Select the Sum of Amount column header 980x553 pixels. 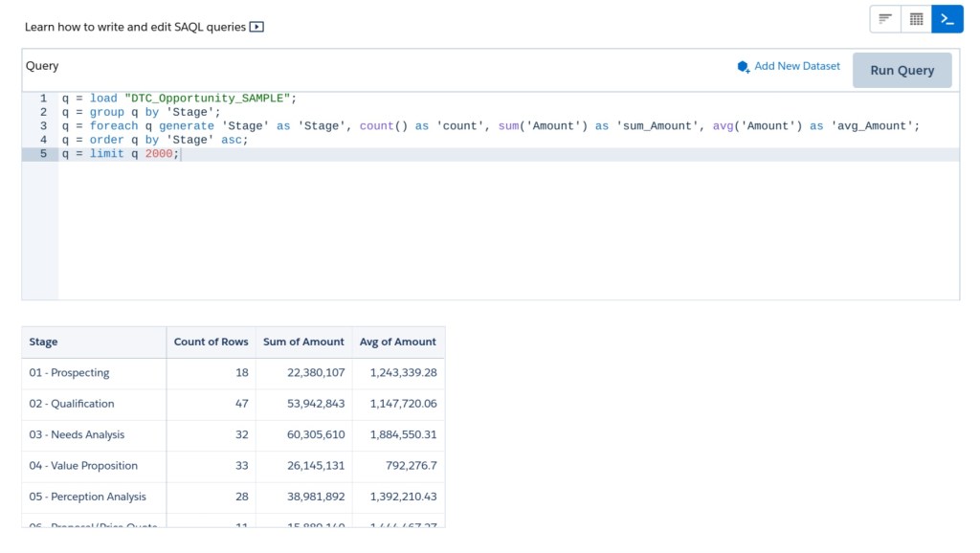tap(303, 342)
